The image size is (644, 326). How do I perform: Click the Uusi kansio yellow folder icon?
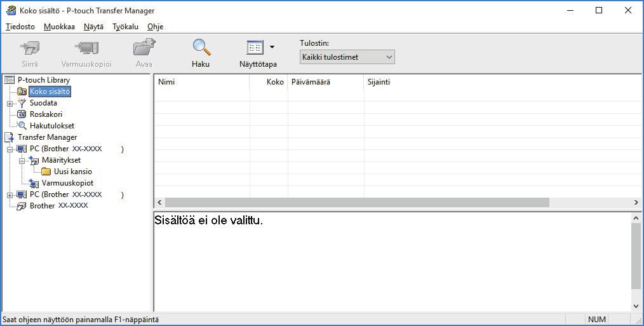click(x=46, y=172)
